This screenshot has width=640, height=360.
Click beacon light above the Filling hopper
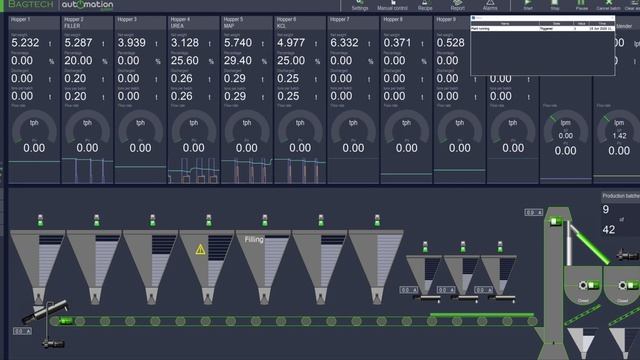pos(264,220)
